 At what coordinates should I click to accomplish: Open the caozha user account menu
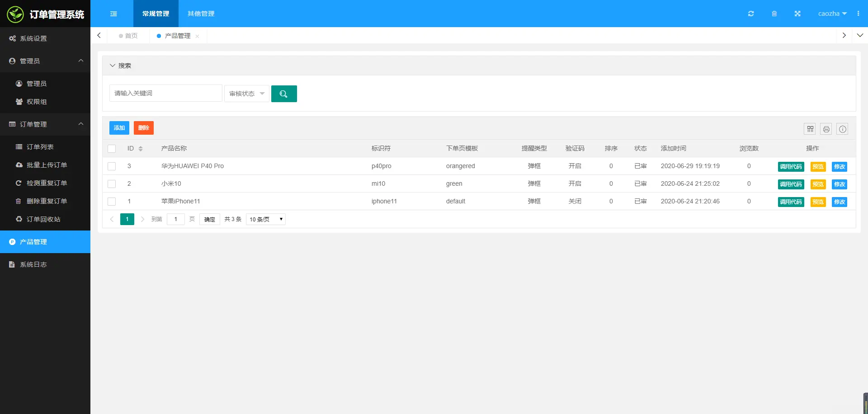pos(832,14)
